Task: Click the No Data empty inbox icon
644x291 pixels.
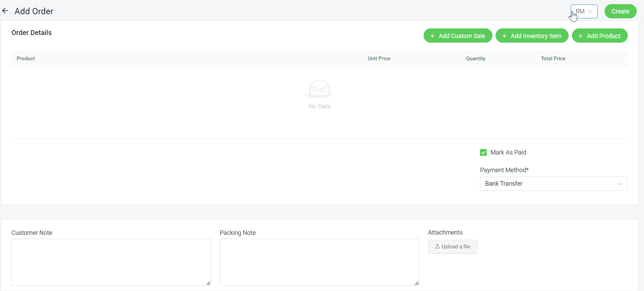Action: pyautogui.click(x=319, y=89)
